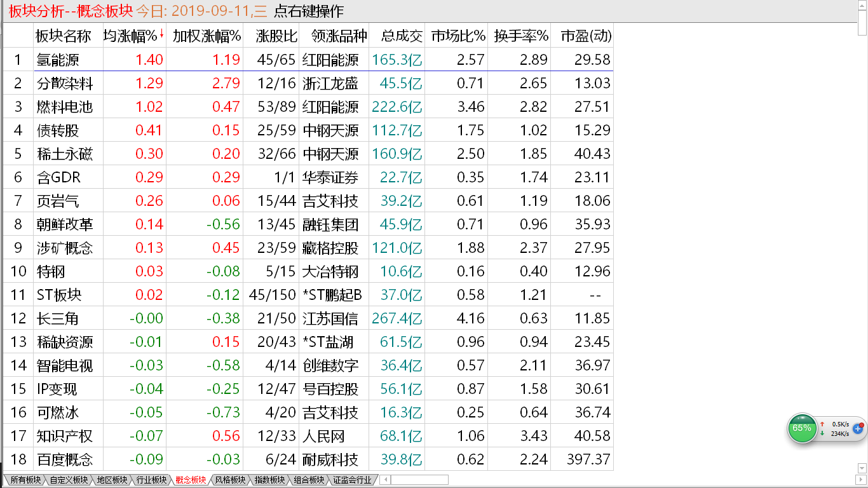
Task: Click the 65% memory usage ball
Action: [802, 428]
